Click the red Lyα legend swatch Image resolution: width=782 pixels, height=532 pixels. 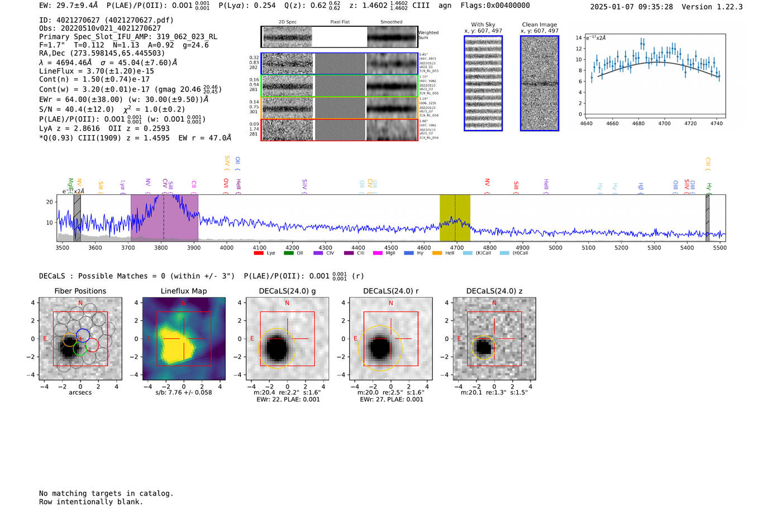(x=259, y=253)
